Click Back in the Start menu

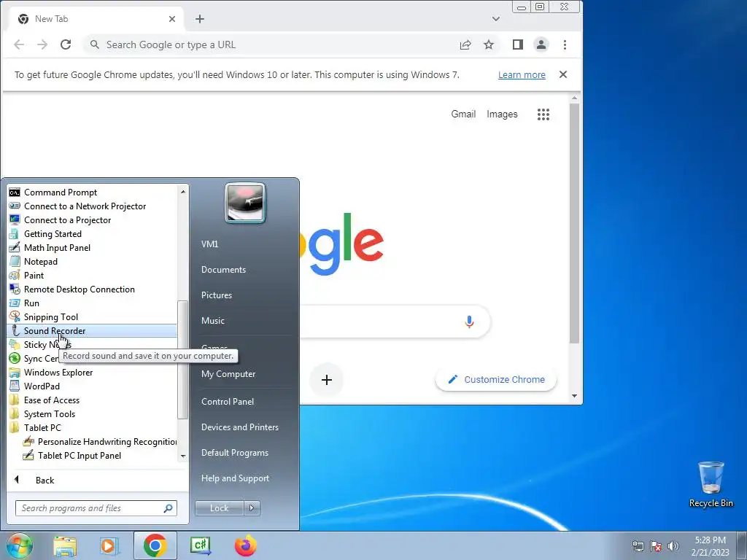coord(44,480)
